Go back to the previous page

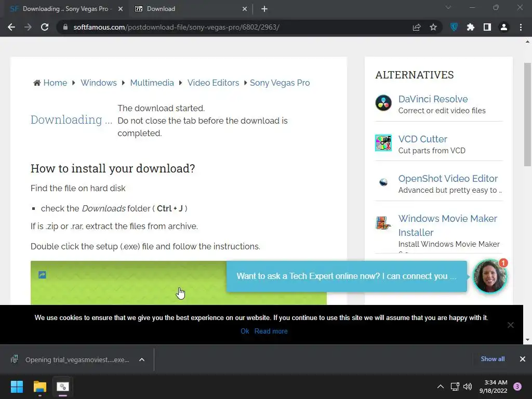point(11,27)
